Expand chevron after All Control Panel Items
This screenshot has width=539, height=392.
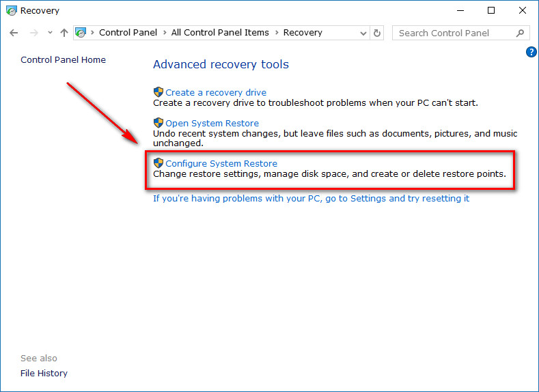point(277,33)
